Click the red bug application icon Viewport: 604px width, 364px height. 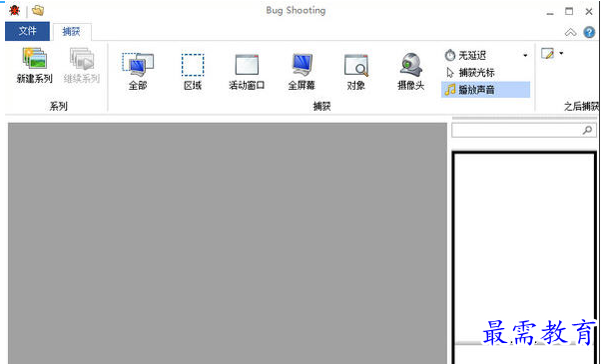(15, 10)
